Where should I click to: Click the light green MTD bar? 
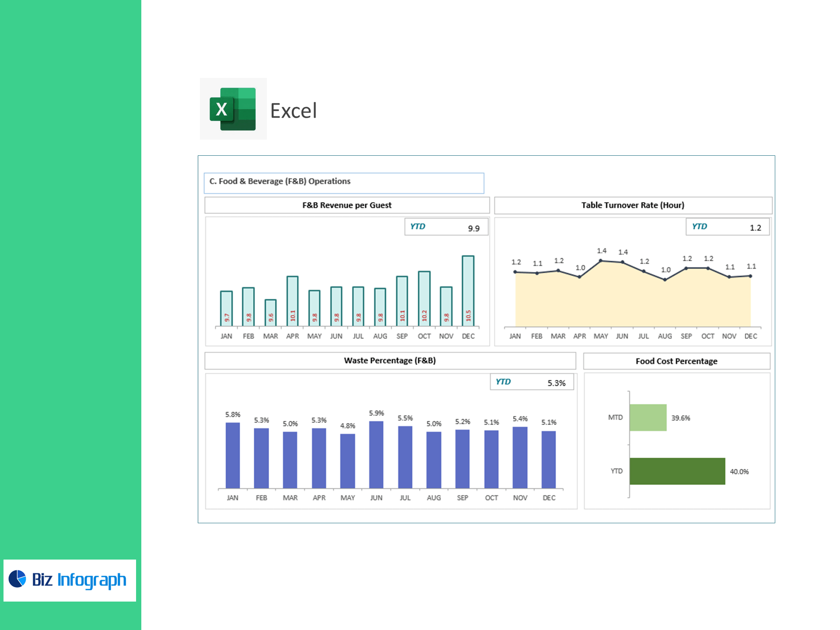tap(648, 418)
